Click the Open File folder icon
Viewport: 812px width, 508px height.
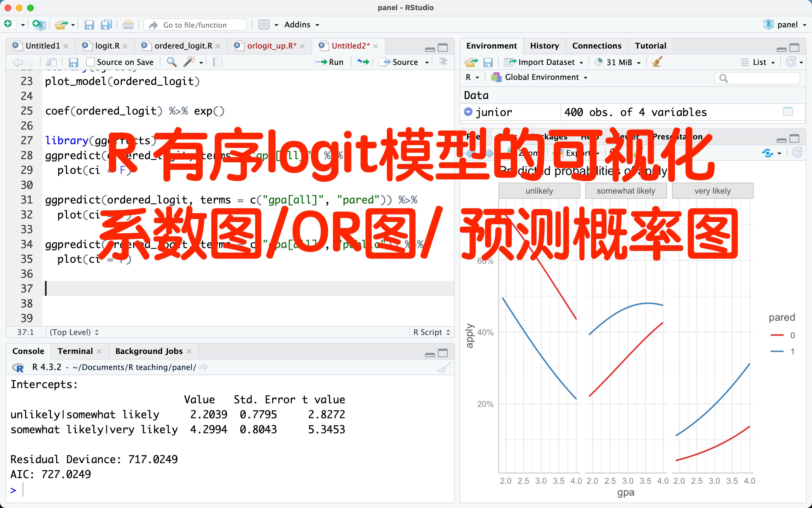[61, 25]
